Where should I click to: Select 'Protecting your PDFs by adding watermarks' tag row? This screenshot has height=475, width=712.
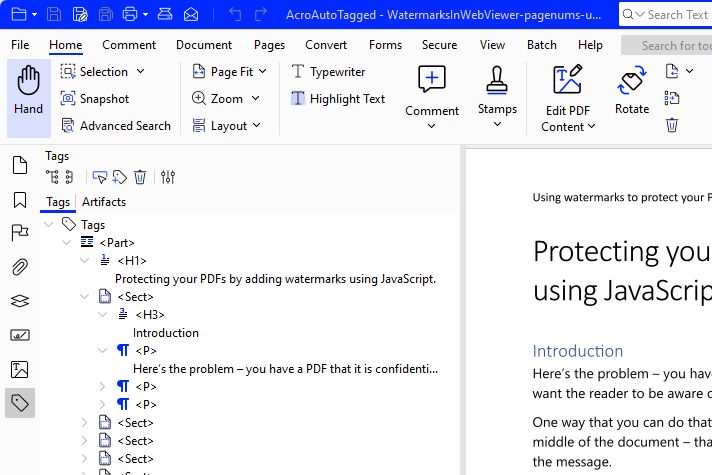tap(275, 279)
